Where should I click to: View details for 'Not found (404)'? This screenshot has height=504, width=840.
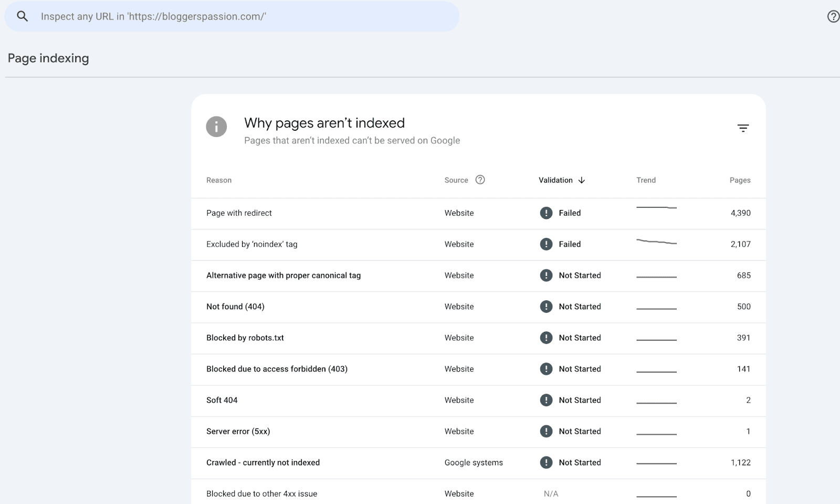coord(235,307)
